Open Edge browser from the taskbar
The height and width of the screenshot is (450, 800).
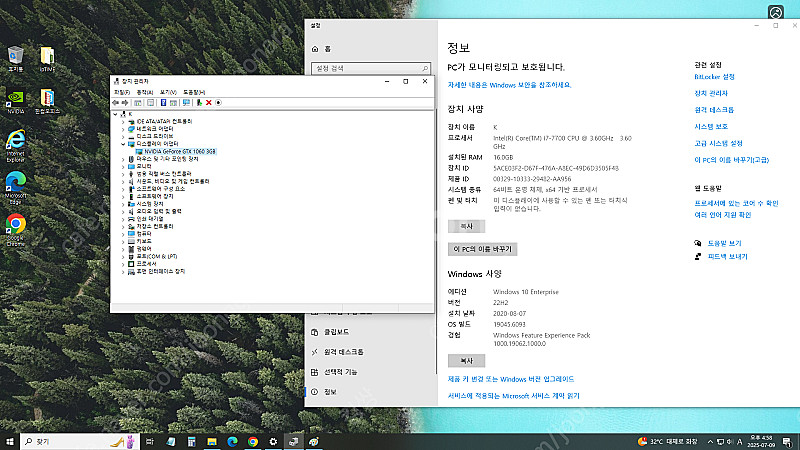coord(232,441)
